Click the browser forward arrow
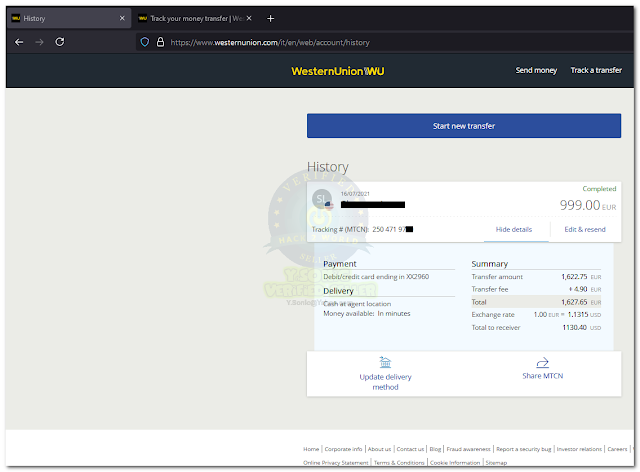640x472 pixels. click(x=39, y=42)
